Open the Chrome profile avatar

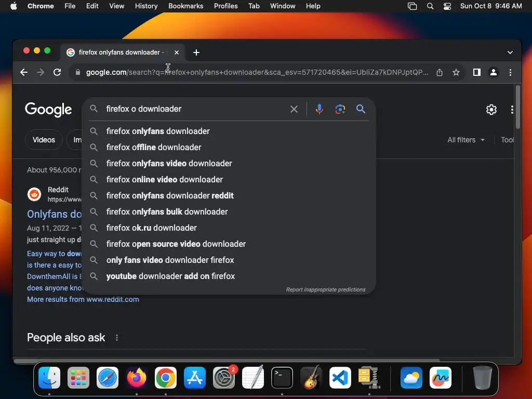click(x=494, y=72)
